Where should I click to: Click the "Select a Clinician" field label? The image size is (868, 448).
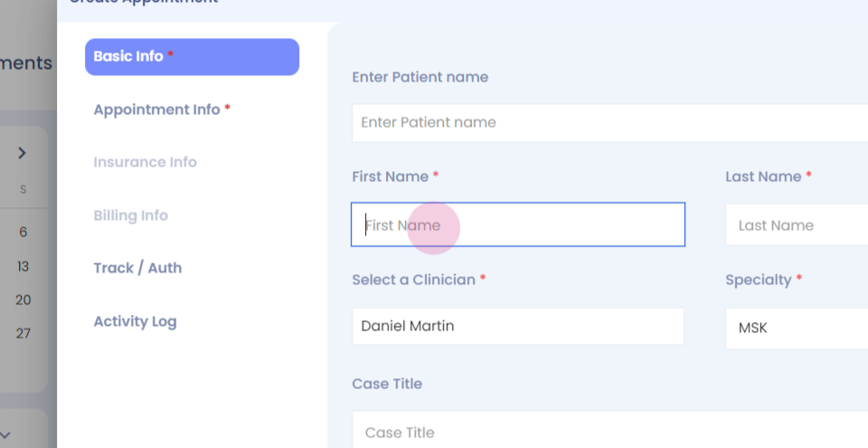(x=413, y=281)
